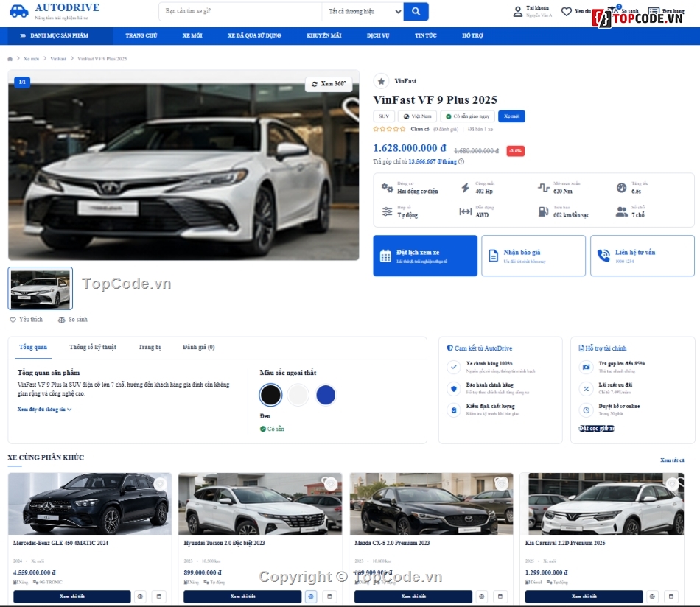Click the heart on Kia Carnival card
The width and height of the screenshot is (700, 607).
point(672,484)
